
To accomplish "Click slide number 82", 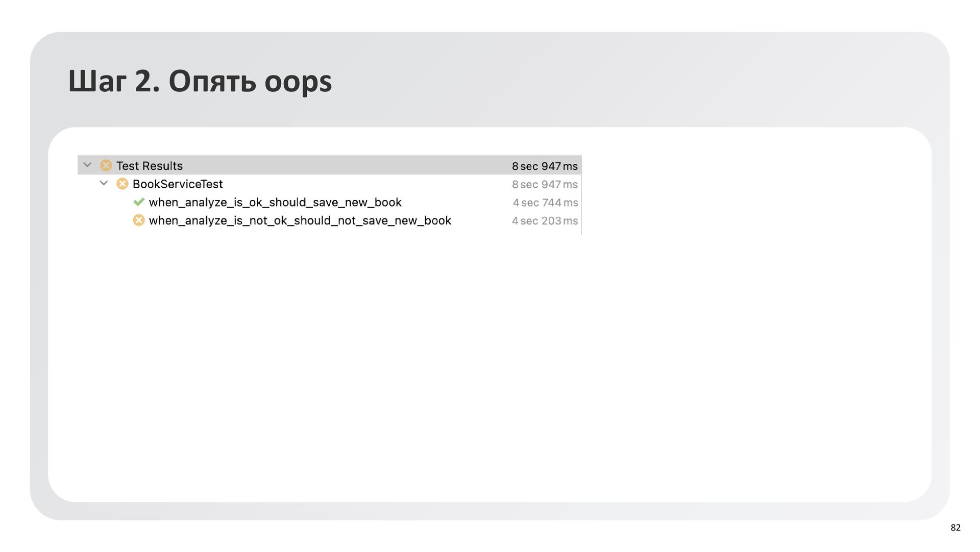I will [955, 528].
